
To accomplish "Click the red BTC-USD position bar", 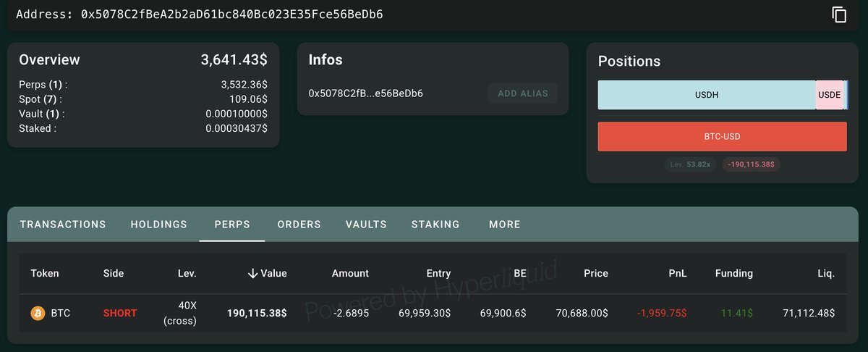I will tap(722, 136).
